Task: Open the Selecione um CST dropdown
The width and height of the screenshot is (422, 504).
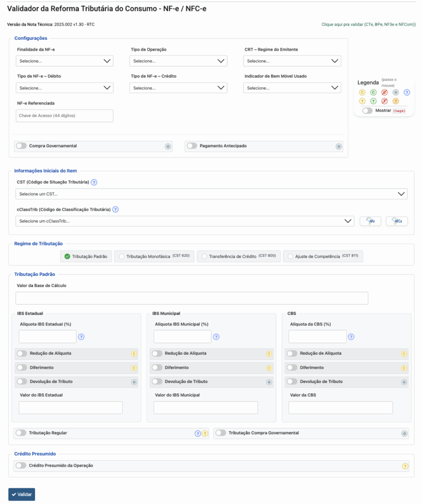Action: (211, 194)
